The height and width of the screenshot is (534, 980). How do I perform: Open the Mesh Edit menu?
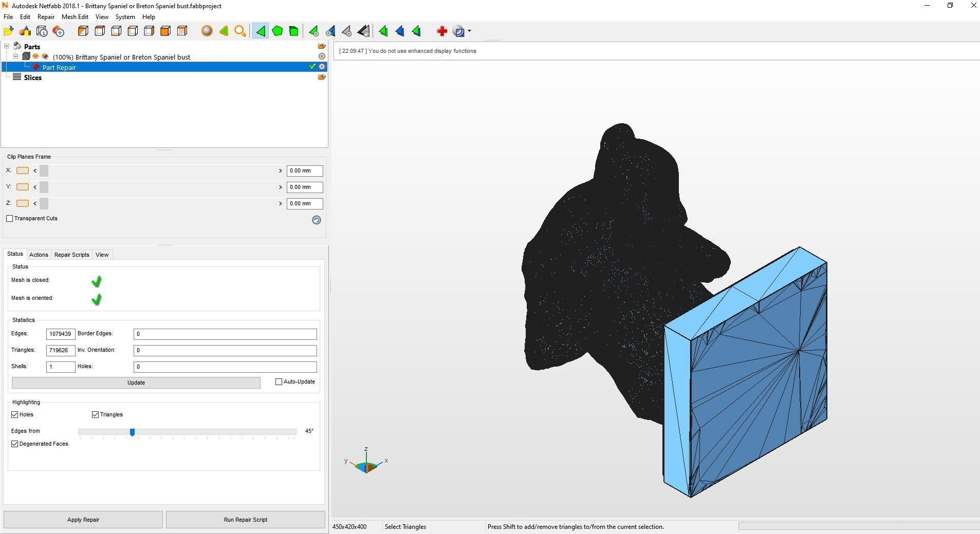click(x=75, y=17)
